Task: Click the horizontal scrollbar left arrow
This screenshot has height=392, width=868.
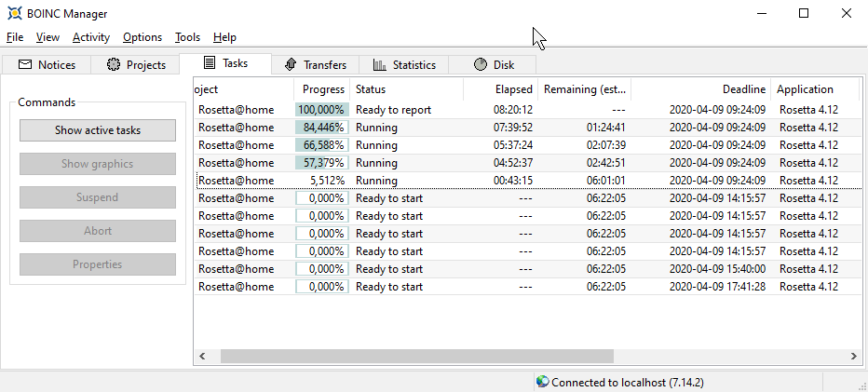Action: [x=203, y=356]
